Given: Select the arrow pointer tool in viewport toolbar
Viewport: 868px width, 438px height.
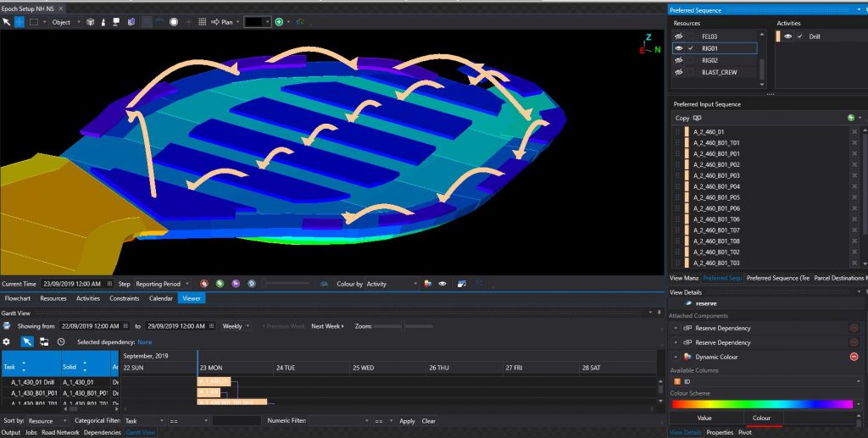Looking at the screenshot, I should (x=7, y=21).
